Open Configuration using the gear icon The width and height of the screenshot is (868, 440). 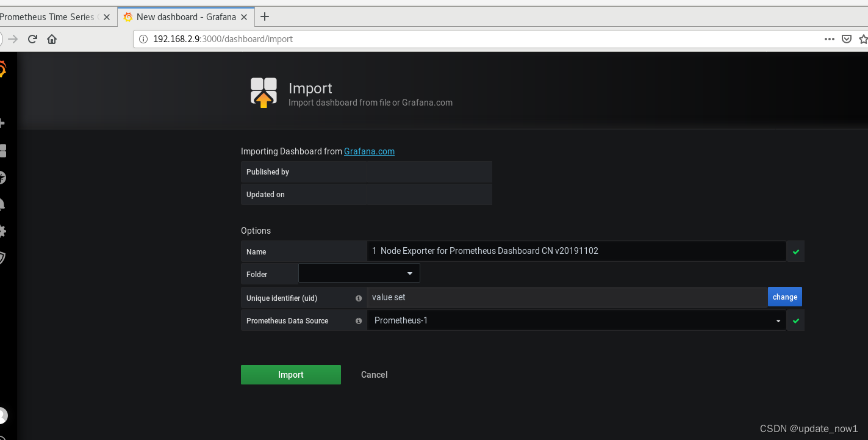click(2, 231)
